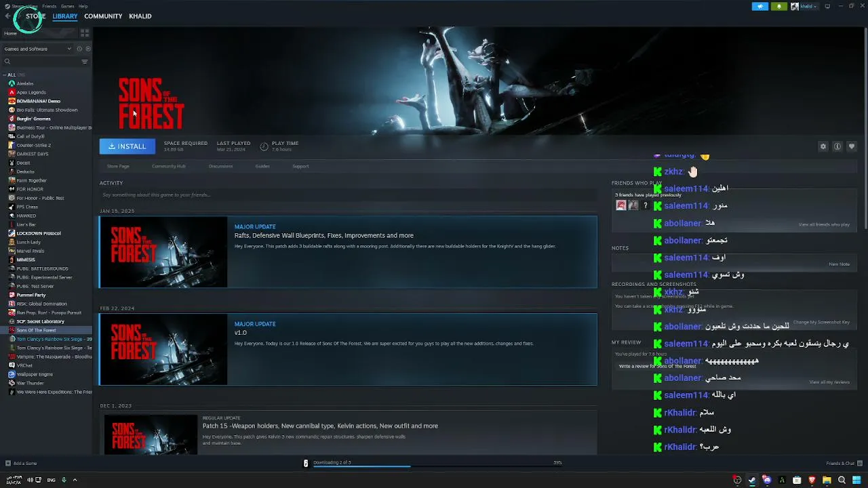
Task: Open the game's Store Page link
Action: pos(118,166)
